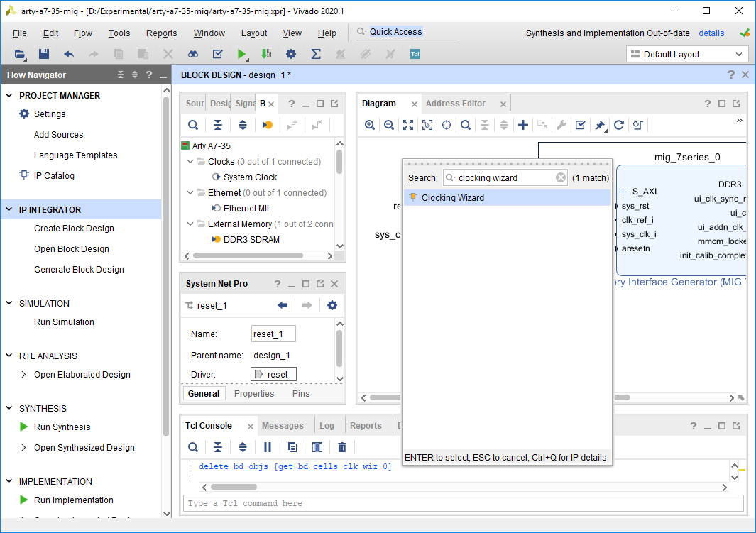Click the Validate Design checkmark in Diagram toolbar
The width and height of the screenshot is (756, 533).
coord(581,126)
